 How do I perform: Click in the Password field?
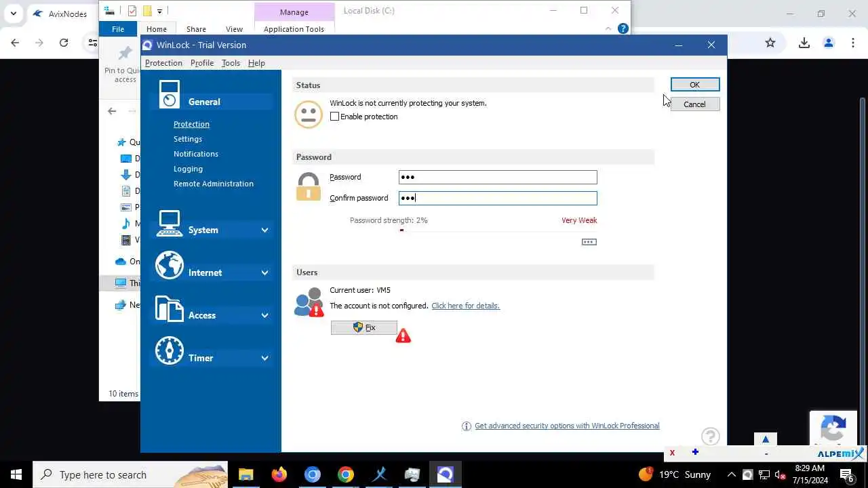pyautogui.click(x=498, y=178)
